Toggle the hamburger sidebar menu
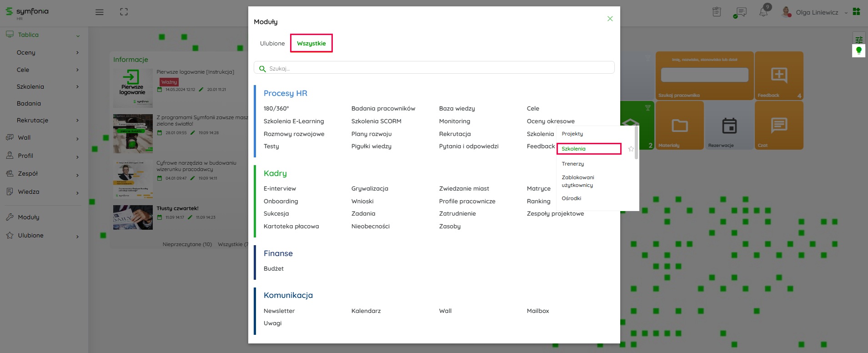The width and height of the screenshot is (868, 353). [x=99, y=12]
